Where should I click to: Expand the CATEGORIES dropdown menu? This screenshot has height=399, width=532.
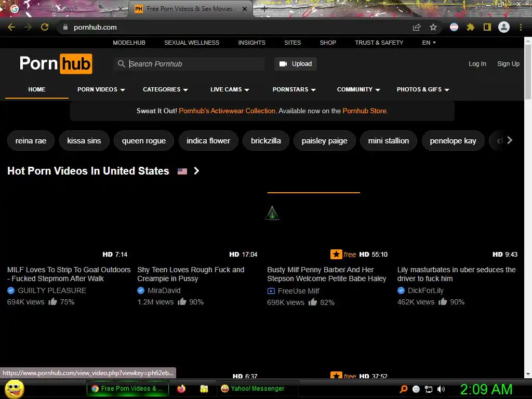click(165, 89)
